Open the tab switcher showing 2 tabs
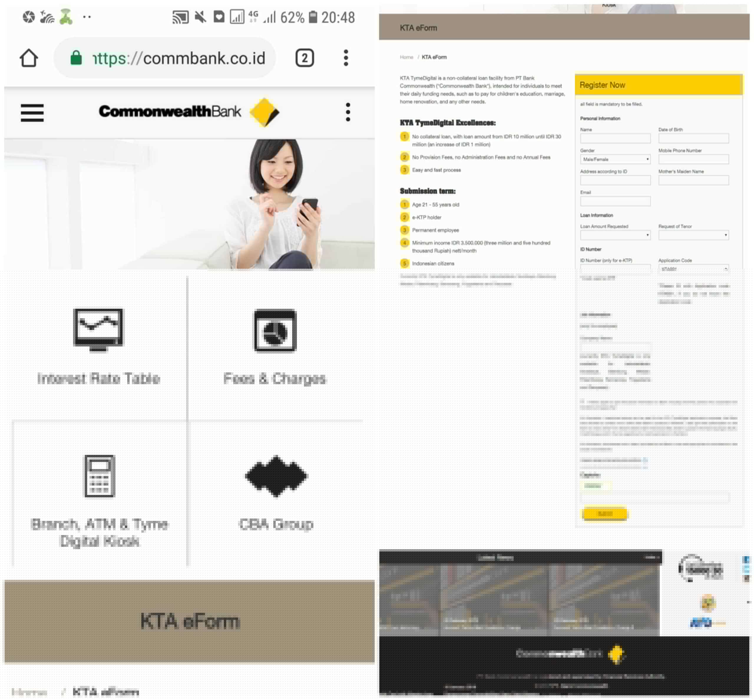The width and height of the screenshot is (754, 700). click(305, 57)
